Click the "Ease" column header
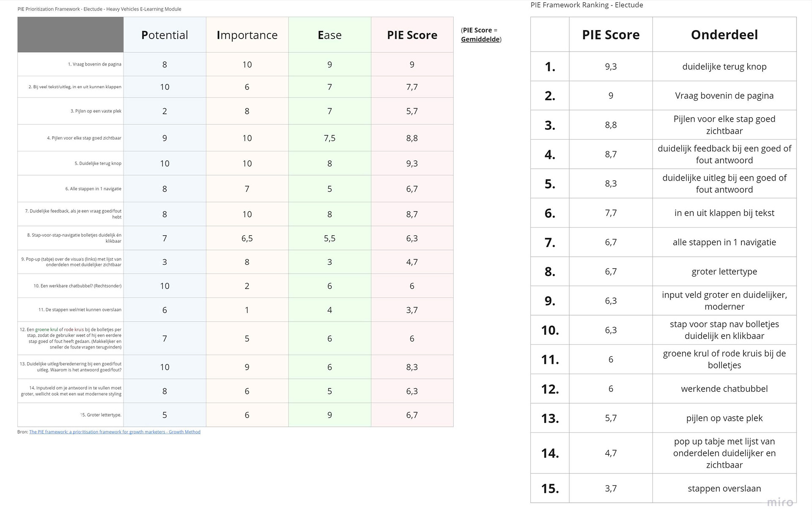812x525 pixels. click(x=329, y=35)
